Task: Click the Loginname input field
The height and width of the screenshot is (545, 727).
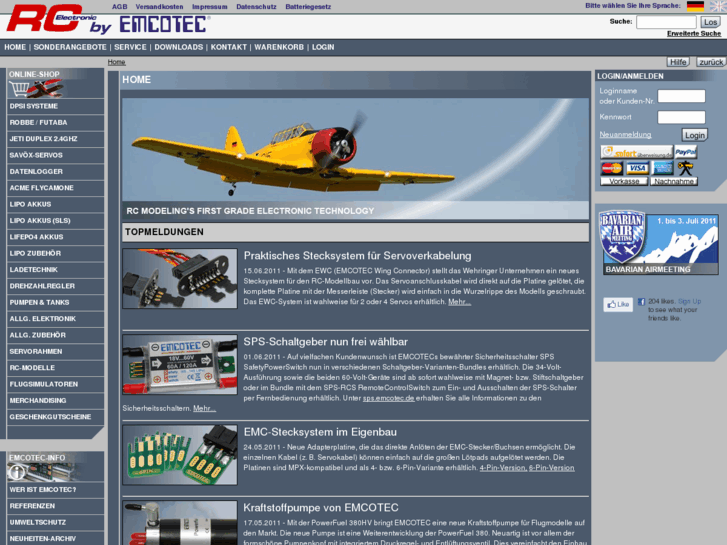Action: coord(681,96)
